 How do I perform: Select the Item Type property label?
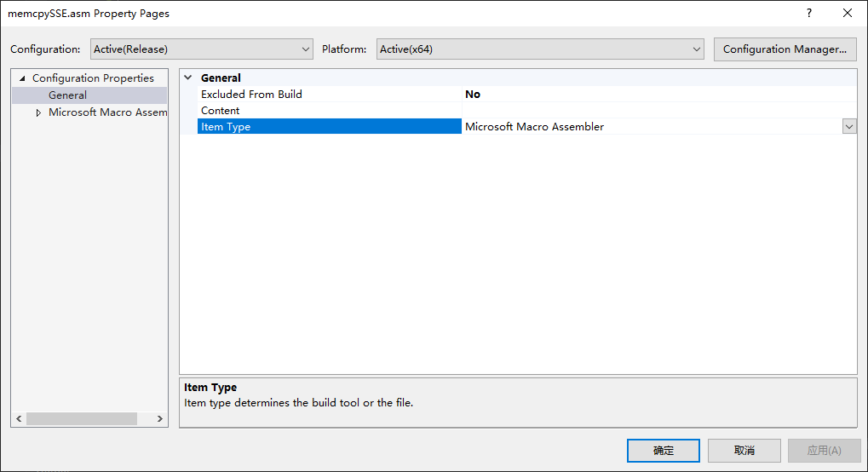click(226, 127)
